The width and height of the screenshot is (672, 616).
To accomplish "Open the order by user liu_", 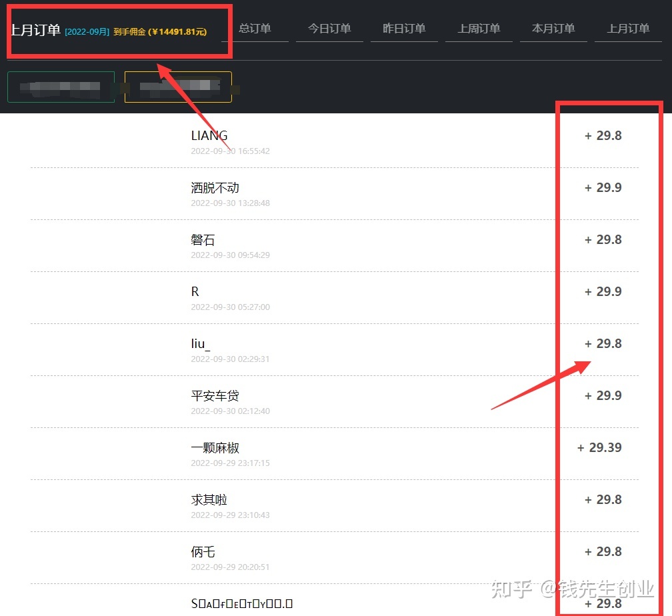I will click(x=200, y=344).
